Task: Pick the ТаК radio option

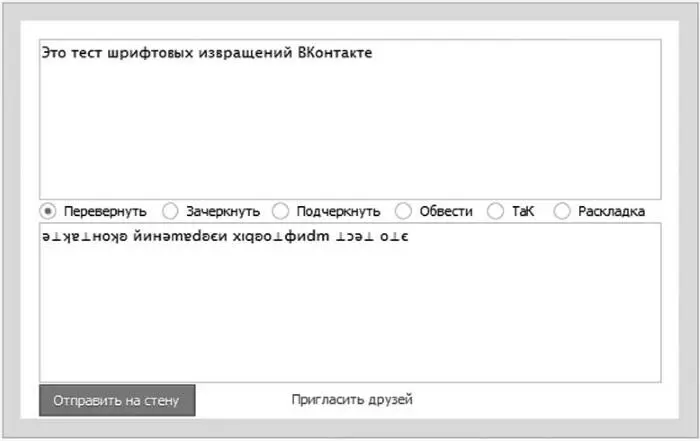Action: pos(496,211)
